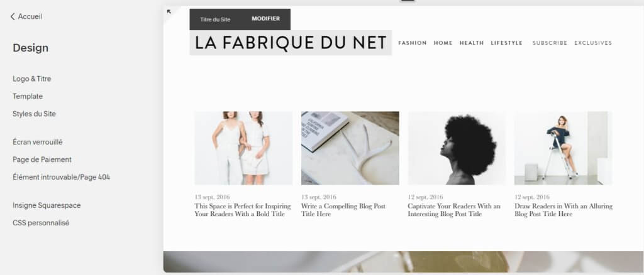644x275 pixels.
Task: Click the LA FABRIQUE DU NET site title
Action: (291, 43)
